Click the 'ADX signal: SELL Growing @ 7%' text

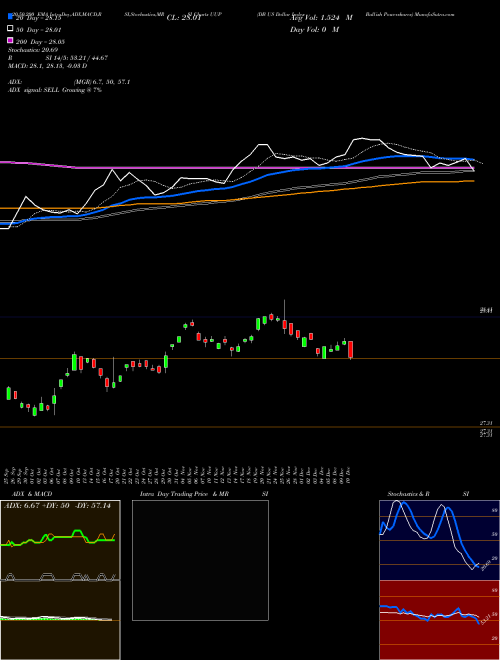coord(55,90)
